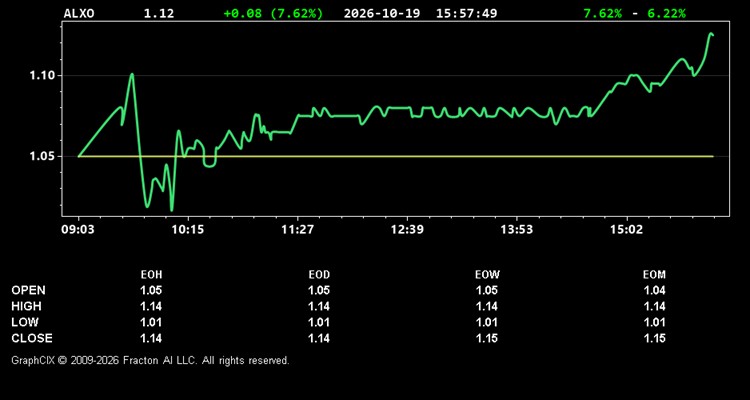Click the 12:39 time axis label
Viewport: 750px width, 400px height.
[x=407, y=230]
